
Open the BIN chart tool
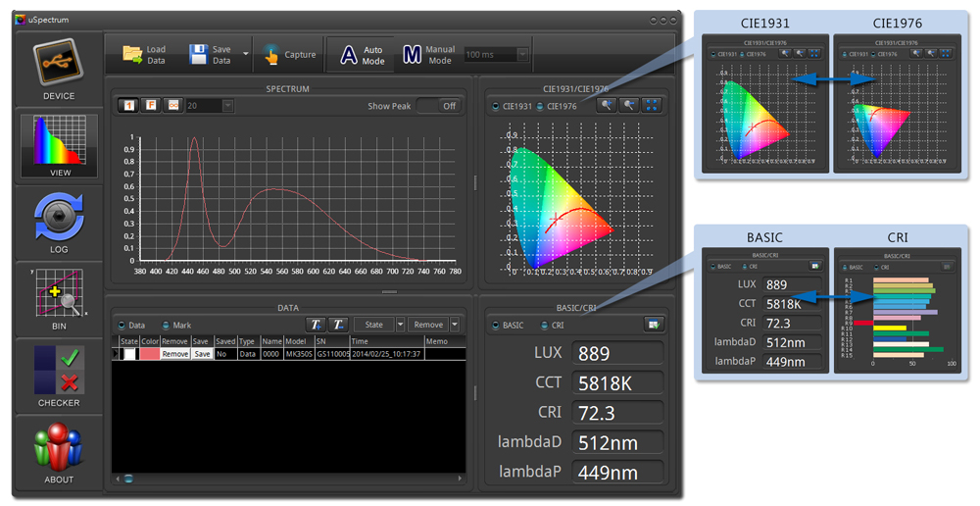(59, 299)
